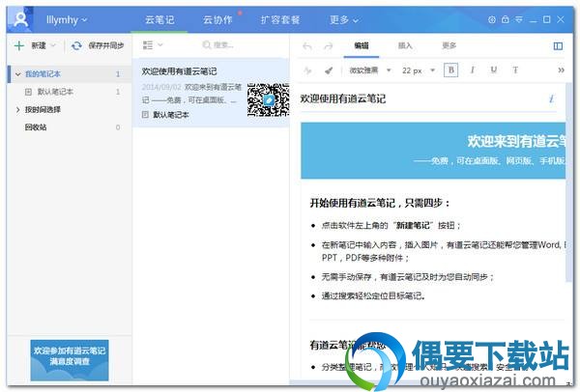Open the 满意度调查 survey banner
The image size is (580, 392).
(70, 360)
